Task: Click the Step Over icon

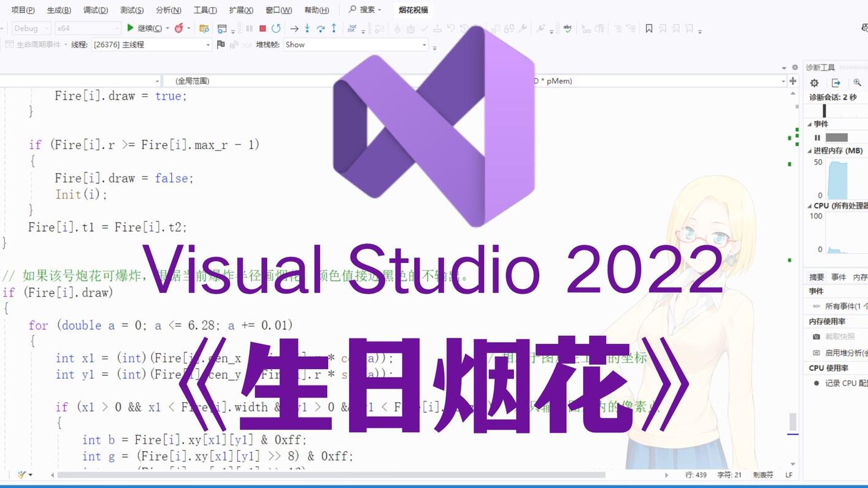Action: [x=320, y=28]
